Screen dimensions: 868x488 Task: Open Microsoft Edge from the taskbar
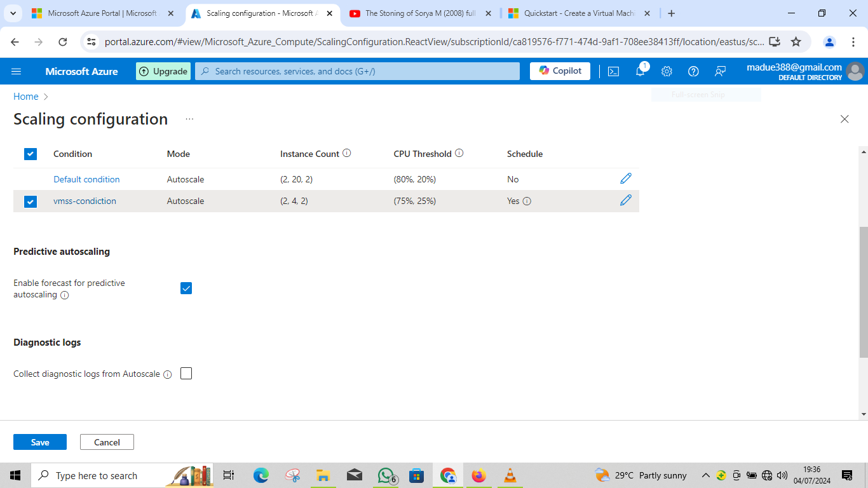click(x=261, y=475)
